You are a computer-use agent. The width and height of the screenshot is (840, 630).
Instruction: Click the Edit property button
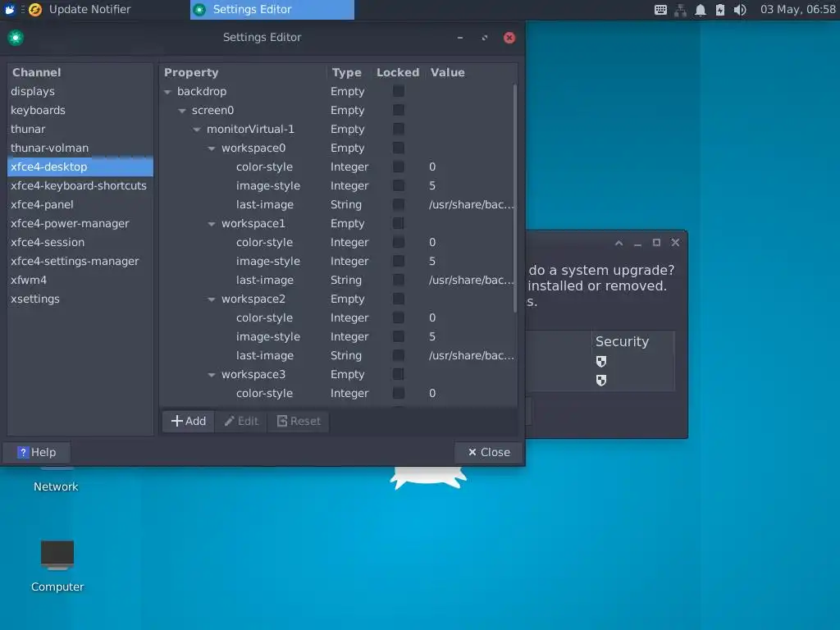(x=242, y=421)
